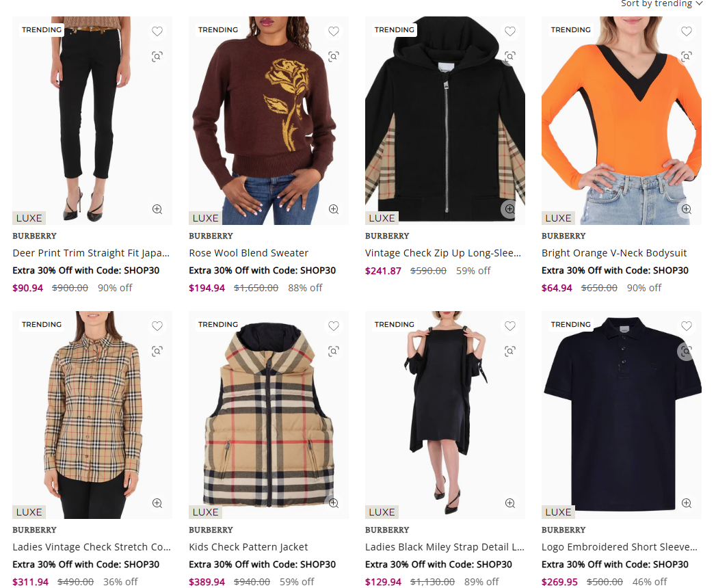This screenshot has width=716, height=588.
Task: Open Bright Orange V-Neck Bodysuit title link
Action: 614,253
